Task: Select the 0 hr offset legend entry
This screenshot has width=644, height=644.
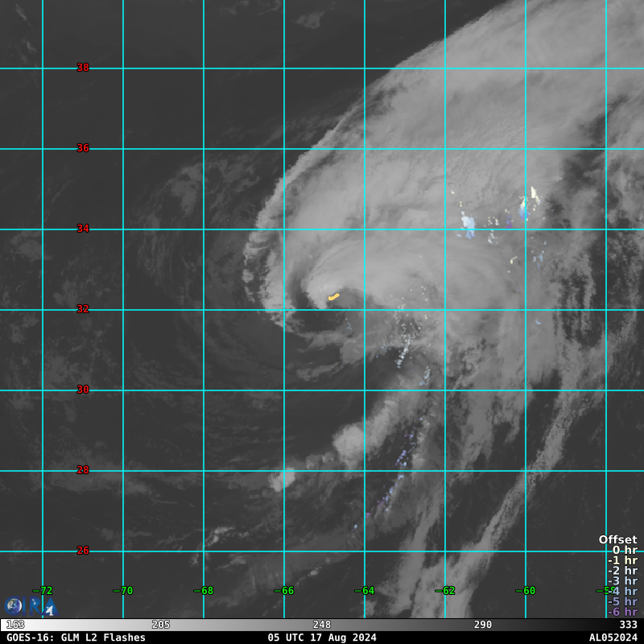Action: tap(624, 551)
